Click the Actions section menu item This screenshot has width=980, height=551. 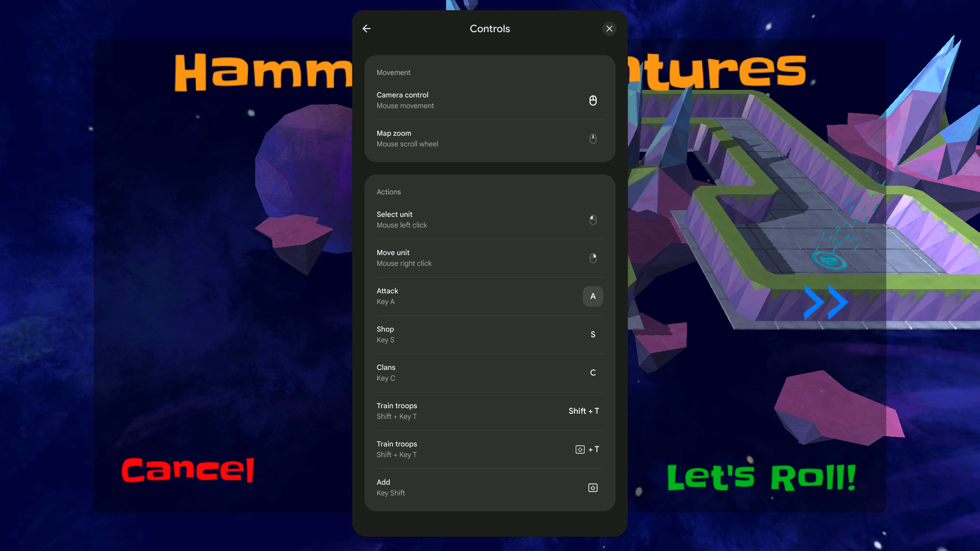coord(388,192)
